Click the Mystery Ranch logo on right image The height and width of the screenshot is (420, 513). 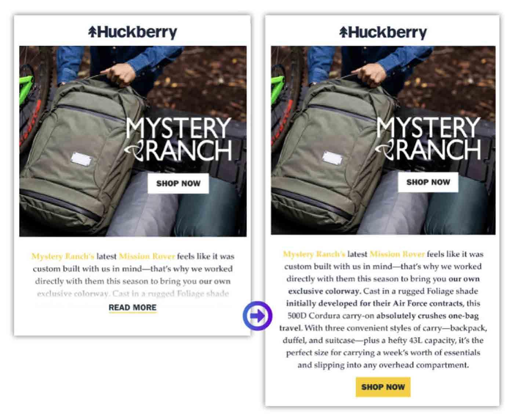tap(428, 138)
